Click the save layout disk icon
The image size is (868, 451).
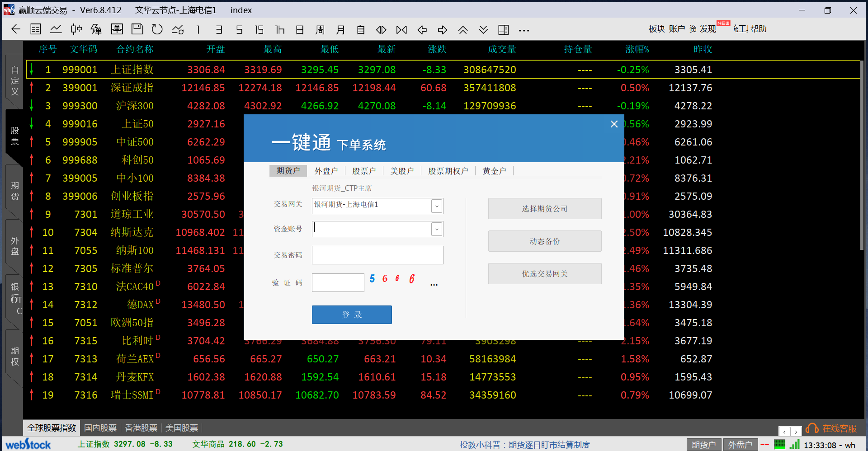(x=137, y=29)
